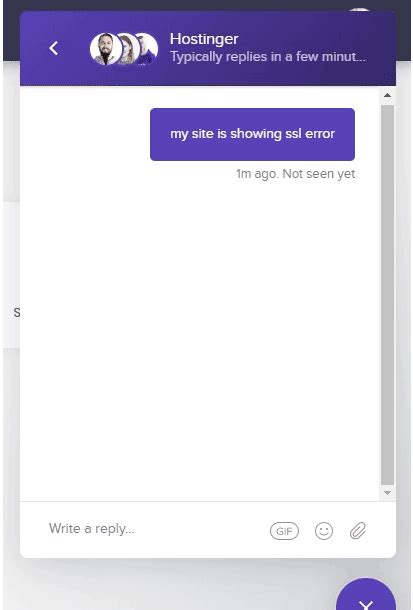413x610 pixels.
Task: Attach a file with the paperclip
Action: (358, 530)
